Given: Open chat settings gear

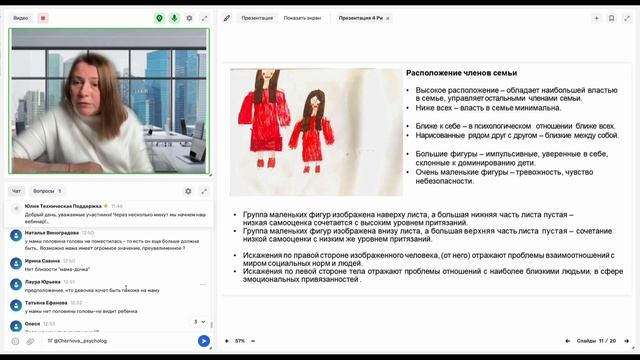Looking at the screenshot, I should [188, 191].
